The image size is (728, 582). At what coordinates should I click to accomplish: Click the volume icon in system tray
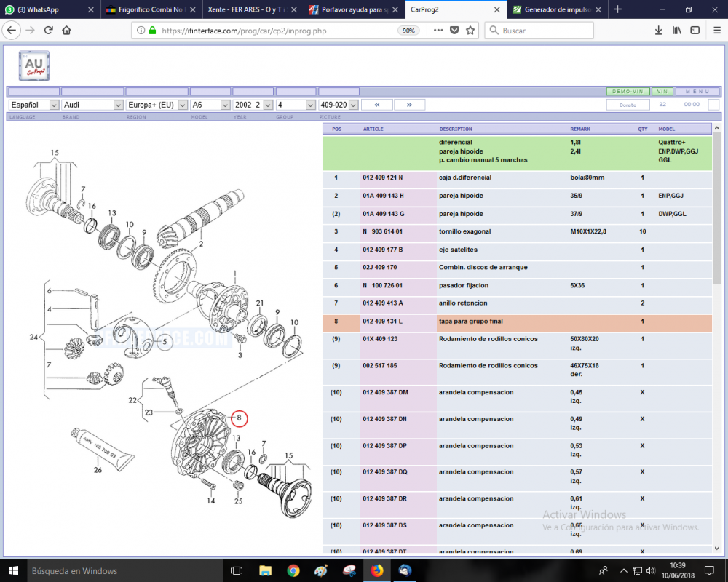pos(650,571)
